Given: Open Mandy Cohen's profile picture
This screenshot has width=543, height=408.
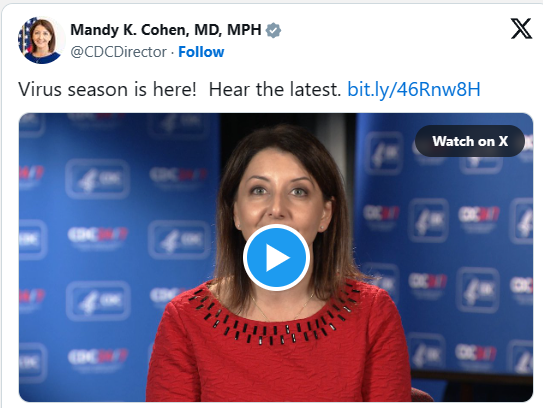Looking at the screenshot, I should (41, 40).
